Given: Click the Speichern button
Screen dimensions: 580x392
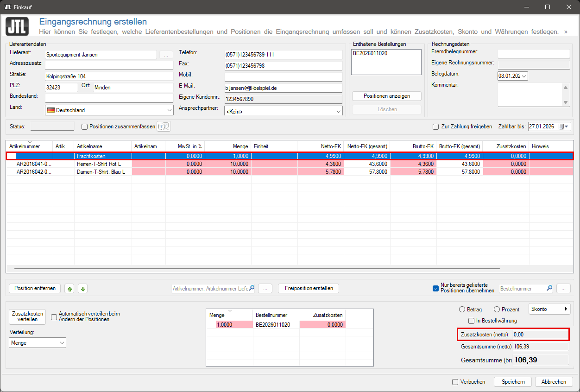Looking at the screenshot, I should tap(513, 382).
